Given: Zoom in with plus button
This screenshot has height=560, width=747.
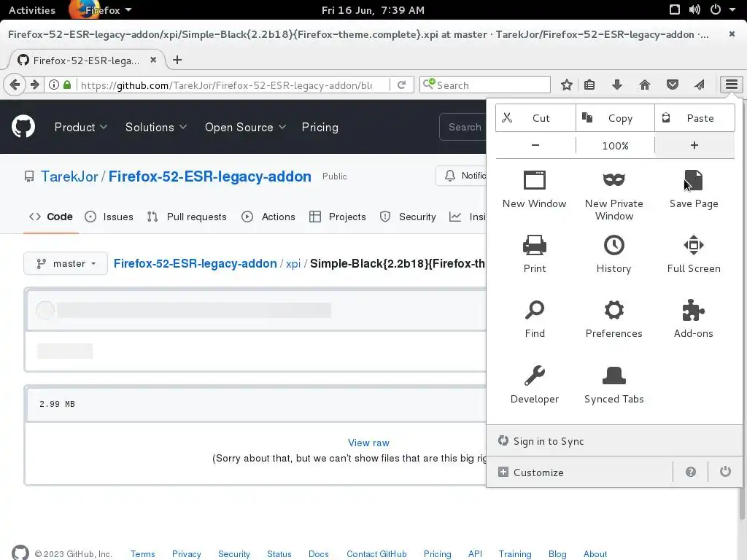Looking at the screenshot, I should [694, 145].
